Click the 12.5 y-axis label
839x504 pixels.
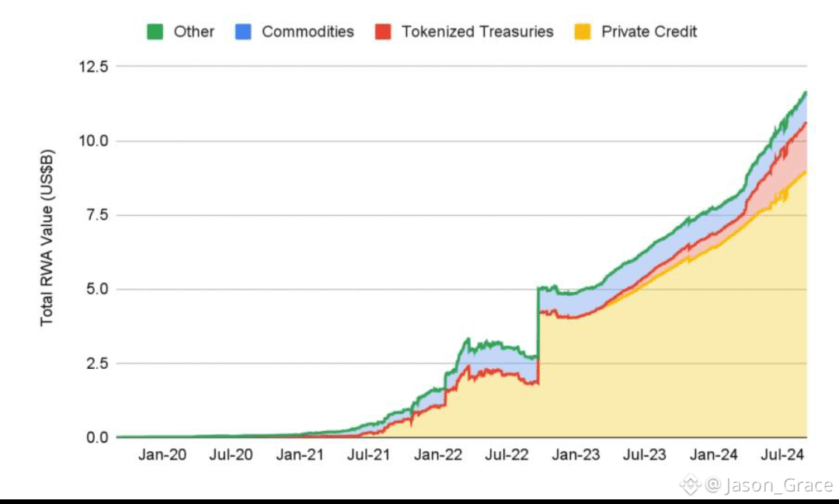(x=92, y=67)
